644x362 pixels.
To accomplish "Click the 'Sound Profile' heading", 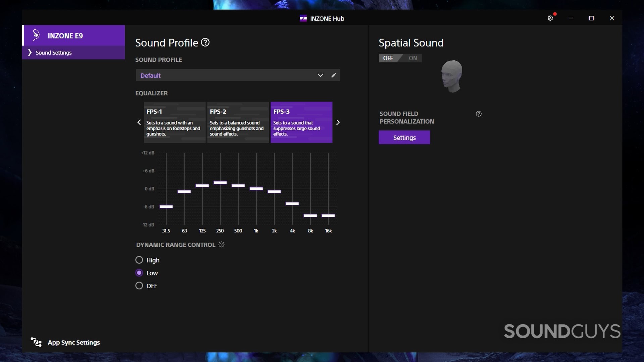I will pos(167,43).
